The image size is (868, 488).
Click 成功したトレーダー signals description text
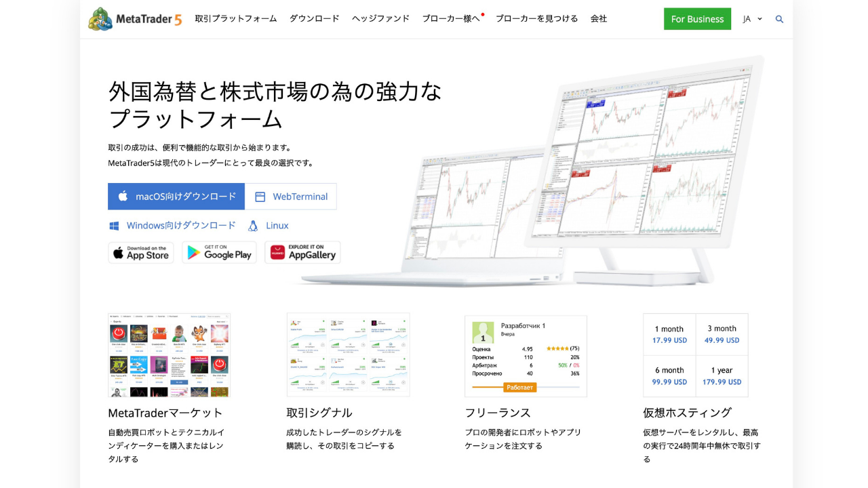coord(344,439)
